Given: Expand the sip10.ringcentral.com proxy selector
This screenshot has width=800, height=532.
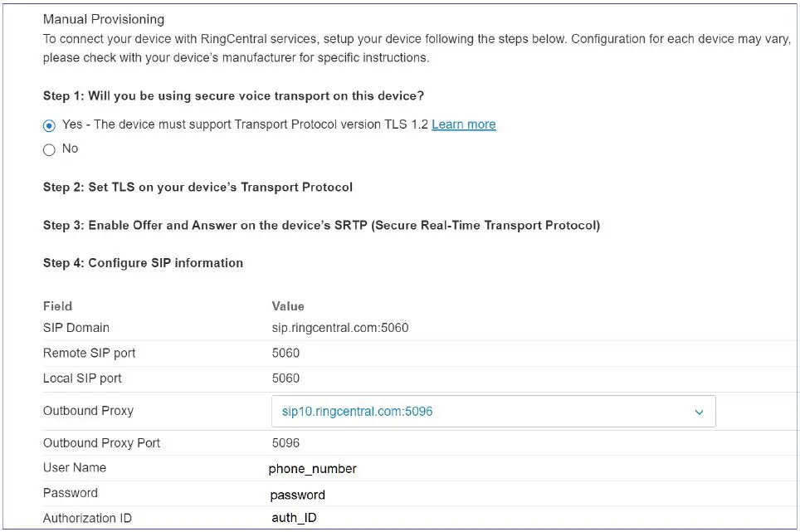Looking at the screenshot, I should tap(494, 411).
